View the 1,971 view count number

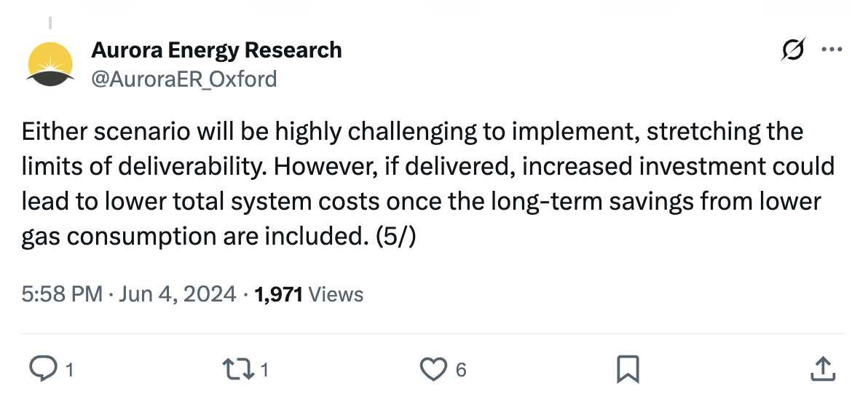click(279, 294)
